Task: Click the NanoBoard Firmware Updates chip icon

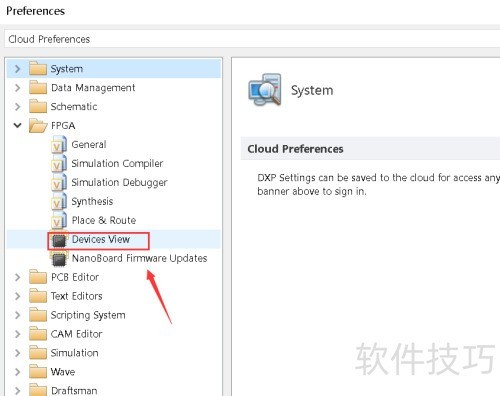Action: (x=59, y=259)
